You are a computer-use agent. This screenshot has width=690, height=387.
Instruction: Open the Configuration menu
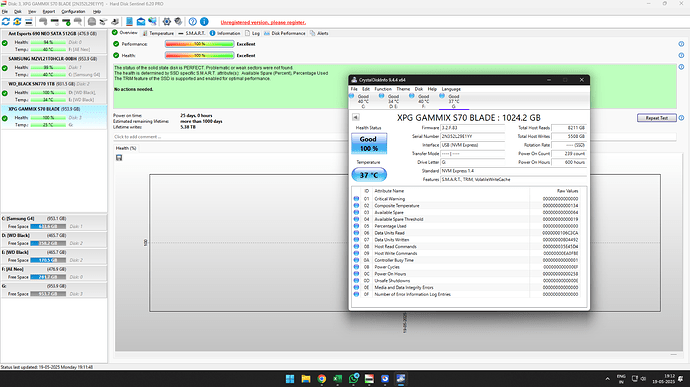coord(73,11)
